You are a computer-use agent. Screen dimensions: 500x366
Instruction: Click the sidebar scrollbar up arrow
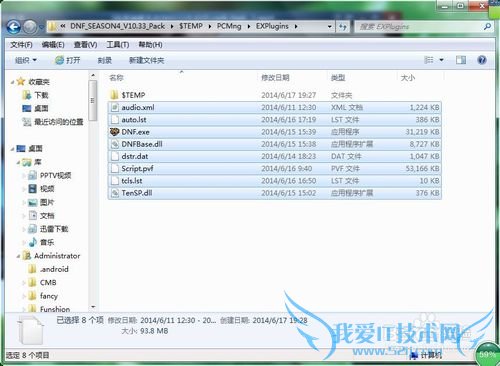coord(93,75)
